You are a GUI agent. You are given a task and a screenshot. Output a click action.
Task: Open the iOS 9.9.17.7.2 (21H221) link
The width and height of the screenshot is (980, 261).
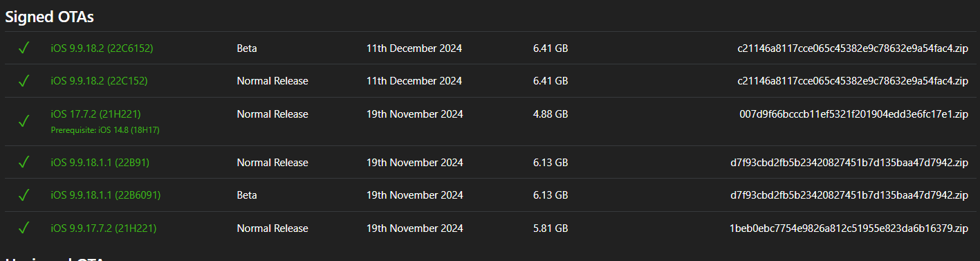[102, 228]
